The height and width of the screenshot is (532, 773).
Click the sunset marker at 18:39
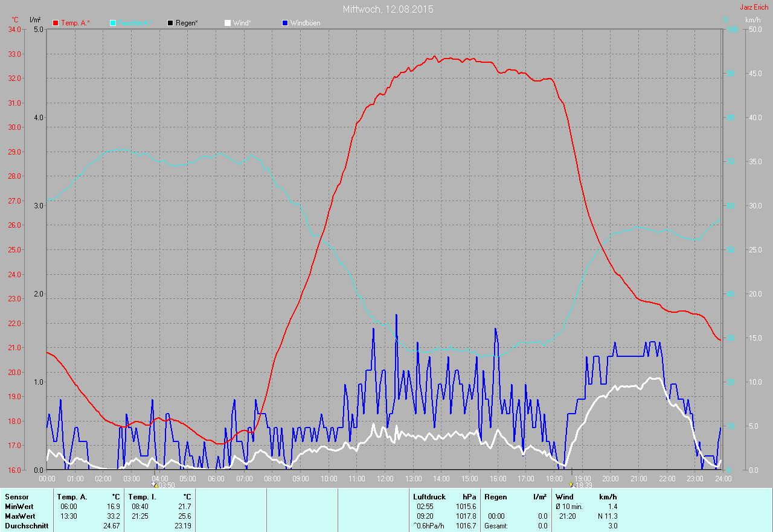pos(571,484)
